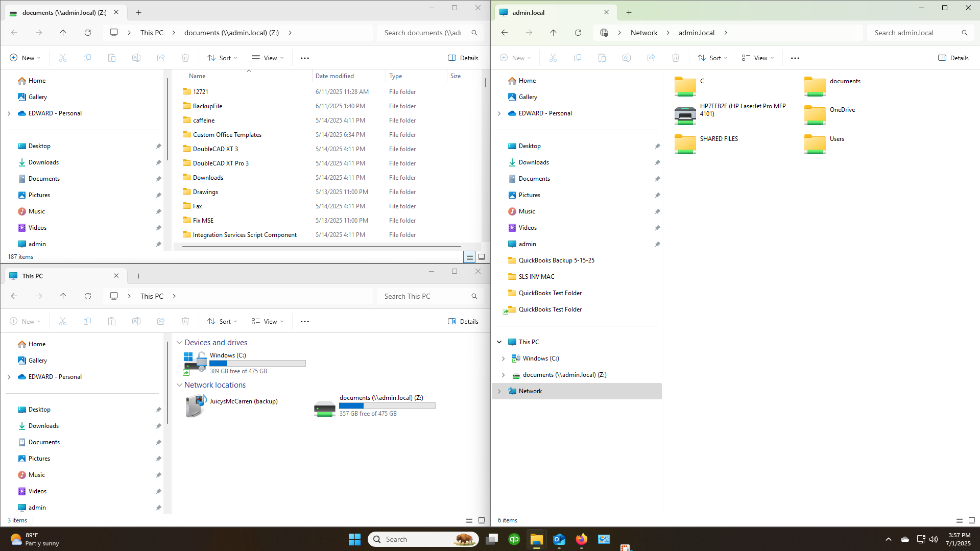Open the SHARED FILES network folder

[685, 145]
